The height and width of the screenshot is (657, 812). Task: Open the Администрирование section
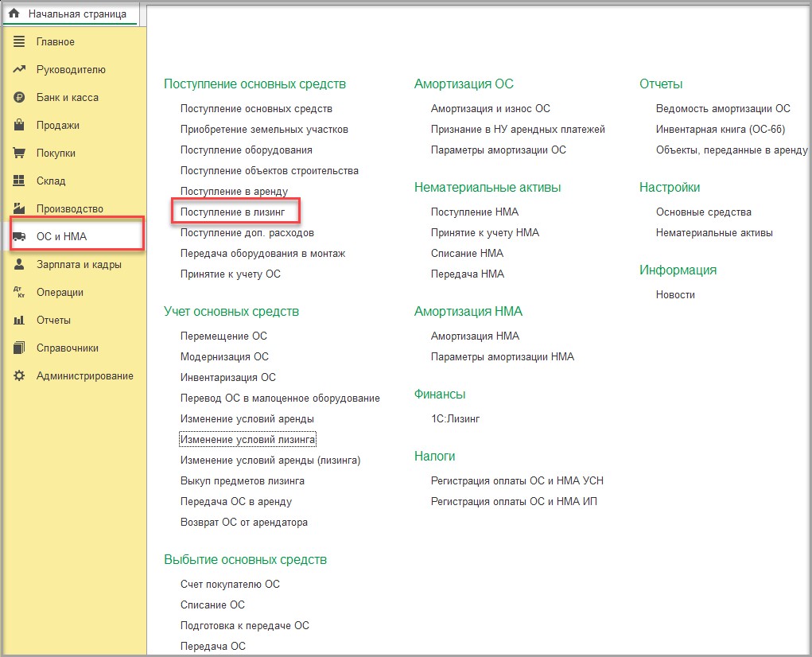pyautogui.click(x=85, y=376)
